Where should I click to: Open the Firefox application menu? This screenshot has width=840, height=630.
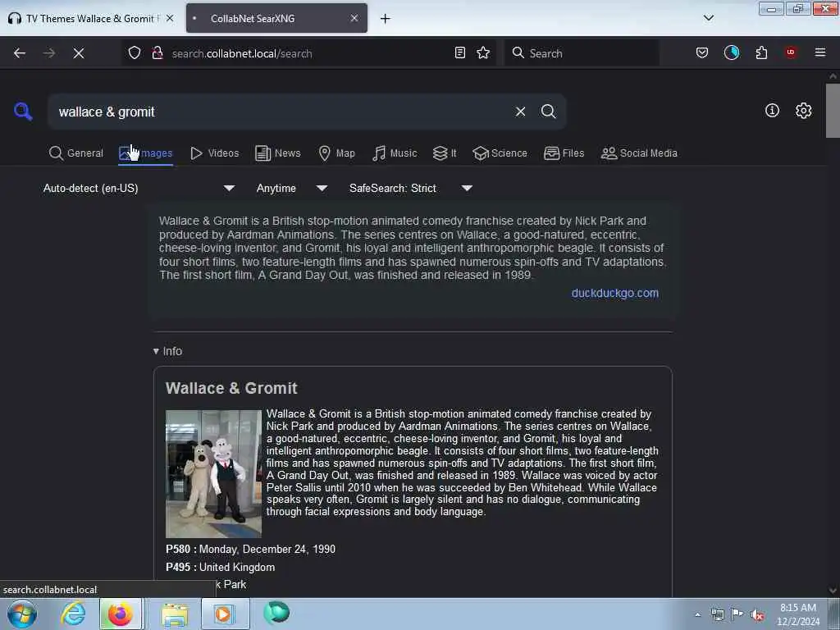click(819, 52)
